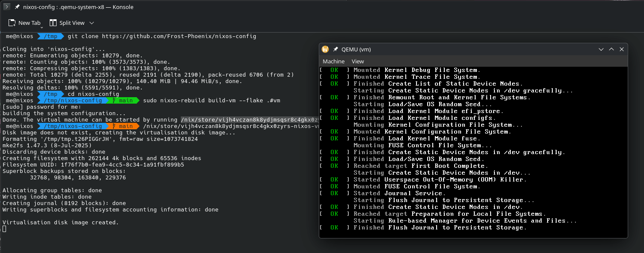Click the New Tab folder icon in Konsole's toolbar
The image size is (644, 253).
click(x=12, y=22)
